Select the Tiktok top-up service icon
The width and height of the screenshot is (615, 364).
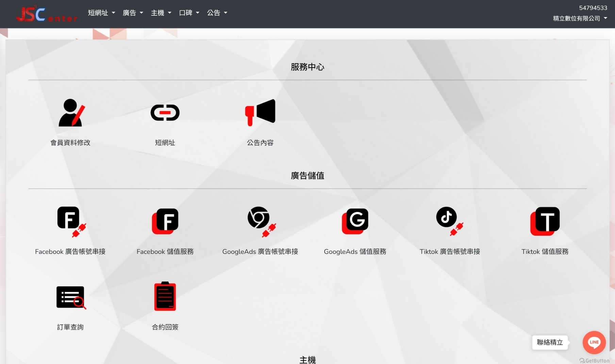[x=545, y=221]
